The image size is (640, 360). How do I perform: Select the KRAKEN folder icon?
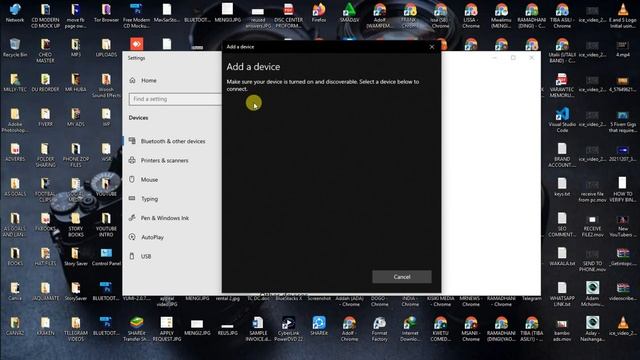pyautogui.click(x=45, y=326)
